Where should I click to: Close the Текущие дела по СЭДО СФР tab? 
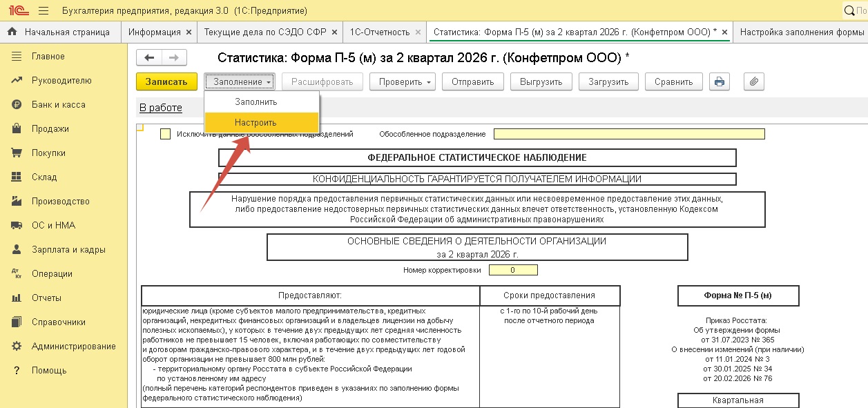coord(334,32)
